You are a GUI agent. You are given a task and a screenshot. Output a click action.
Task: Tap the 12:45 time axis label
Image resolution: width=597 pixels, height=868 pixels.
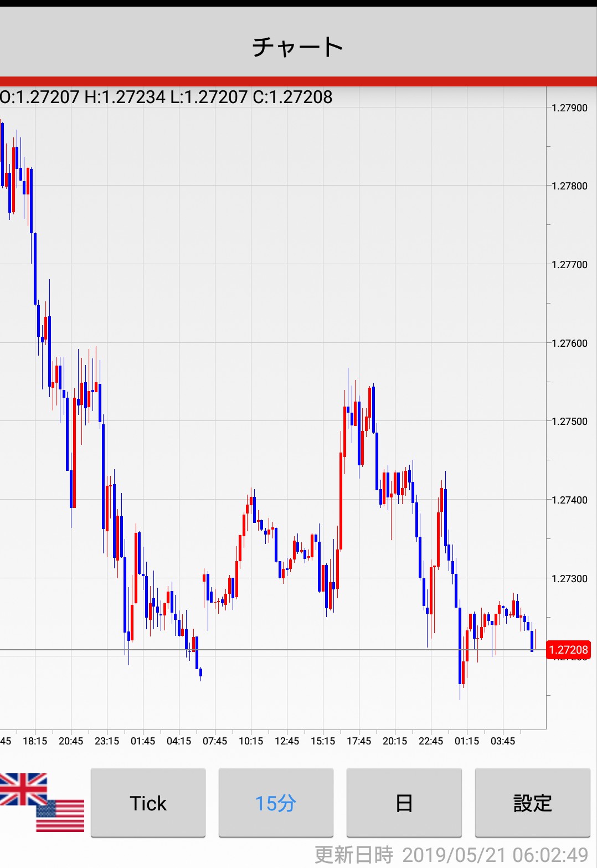(x=287, y=741)
